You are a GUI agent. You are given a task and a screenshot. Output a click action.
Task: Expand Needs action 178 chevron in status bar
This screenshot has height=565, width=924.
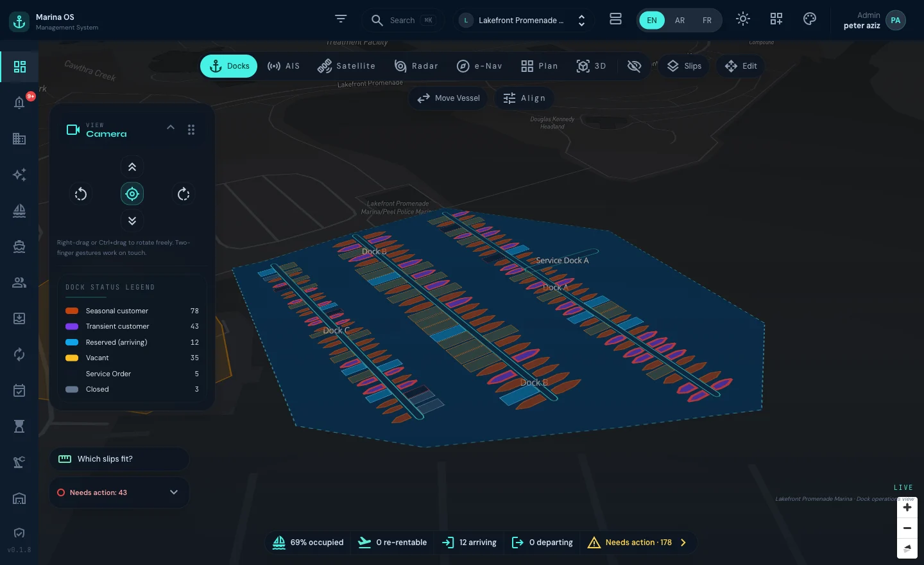point(683,543)
